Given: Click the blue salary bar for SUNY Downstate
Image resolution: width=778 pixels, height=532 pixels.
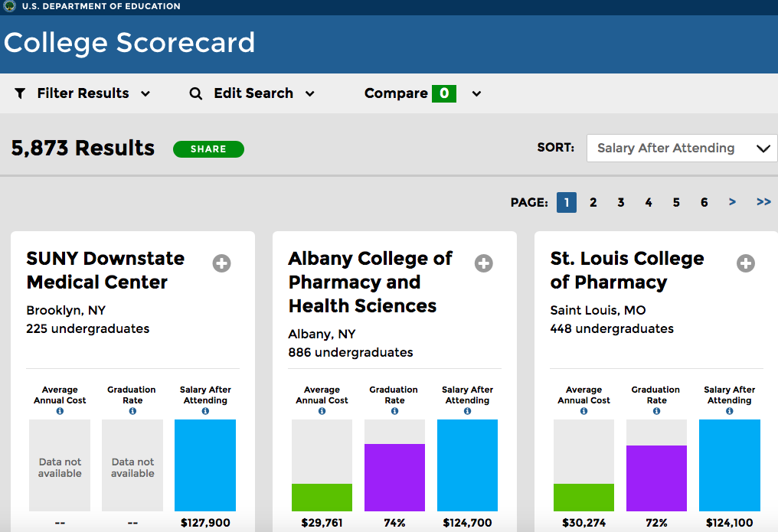Looking at the screenshot, I should pos(205,465).
